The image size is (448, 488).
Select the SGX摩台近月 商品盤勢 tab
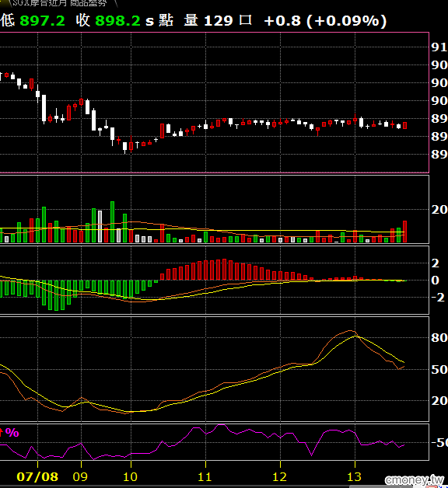(59, 3)
